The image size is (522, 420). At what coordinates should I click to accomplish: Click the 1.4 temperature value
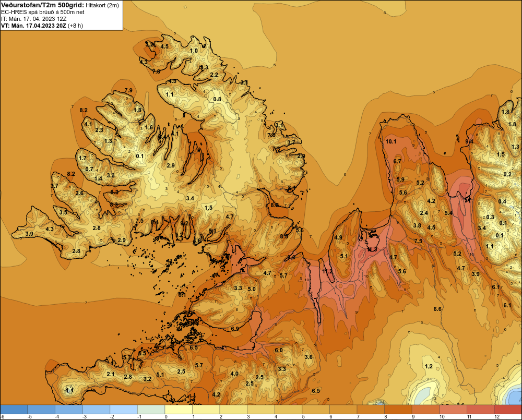pos(98,178)
